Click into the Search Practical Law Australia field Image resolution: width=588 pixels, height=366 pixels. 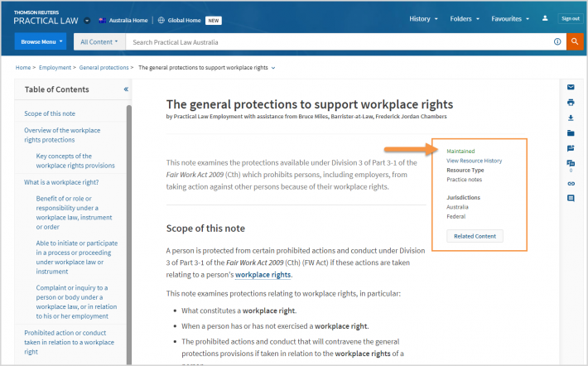click(x=338, y=42)
